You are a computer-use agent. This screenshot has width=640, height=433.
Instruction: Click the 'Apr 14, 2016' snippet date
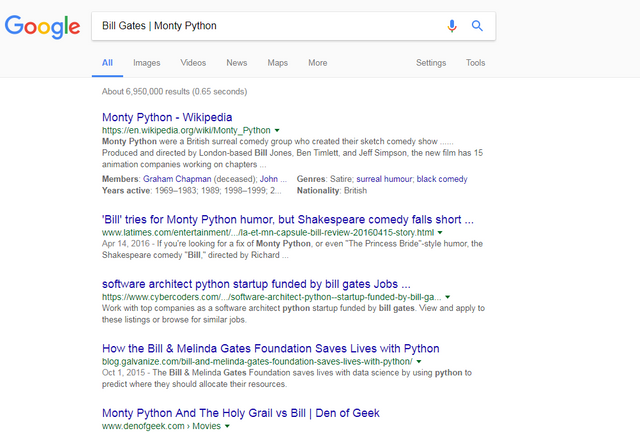126,244
